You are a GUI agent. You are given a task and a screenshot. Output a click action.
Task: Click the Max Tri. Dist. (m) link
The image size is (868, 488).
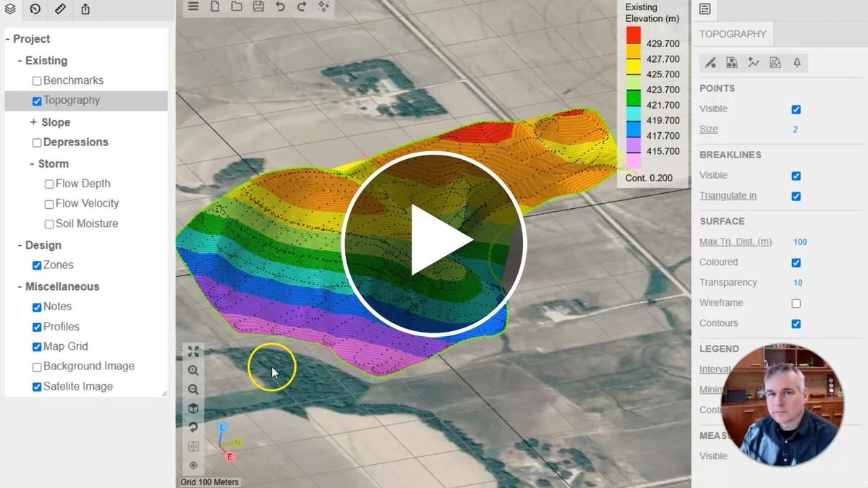click(x=736, y=242)
